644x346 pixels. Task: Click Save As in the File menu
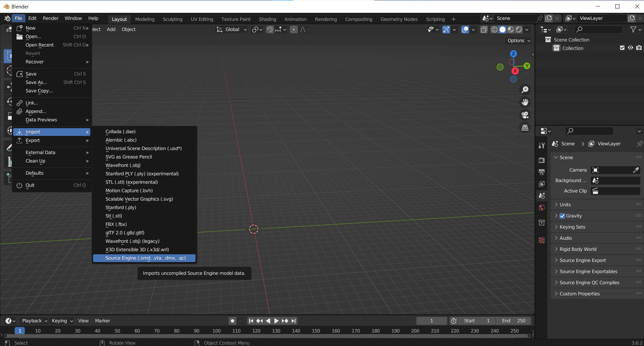coord(36,82)
